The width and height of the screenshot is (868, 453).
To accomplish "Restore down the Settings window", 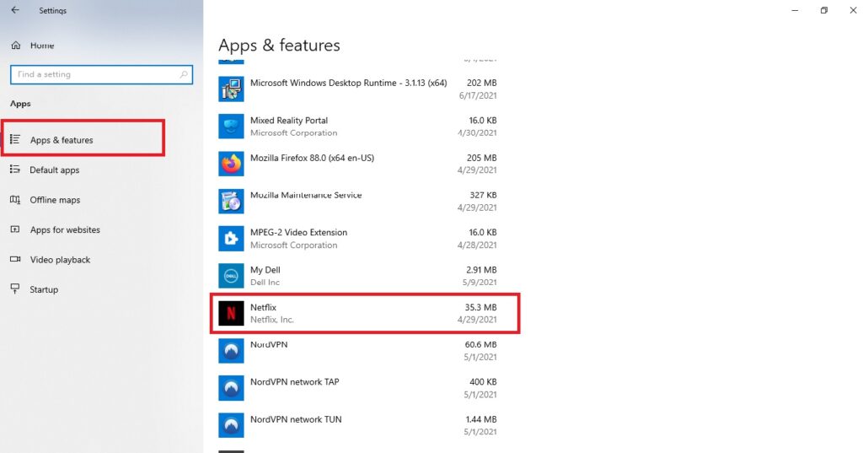I will tap(823, 10).
